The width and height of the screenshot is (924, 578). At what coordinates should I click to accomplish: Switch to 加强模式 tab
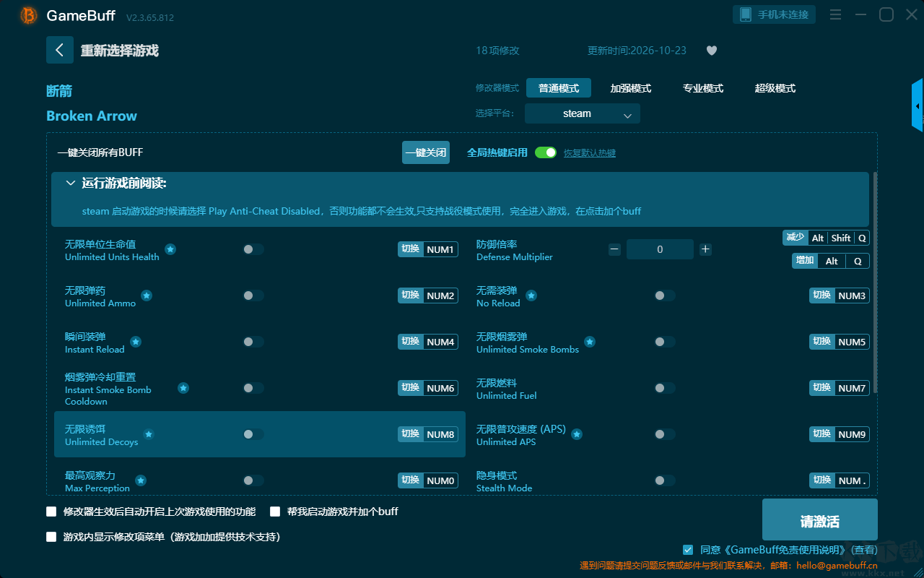[x=631, y=88]
